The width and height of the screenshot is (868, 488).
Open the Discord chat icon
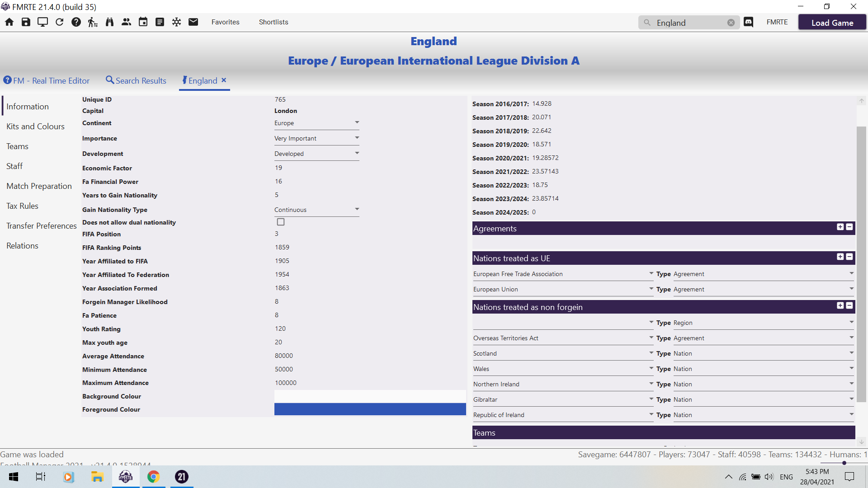click(749, 22)
